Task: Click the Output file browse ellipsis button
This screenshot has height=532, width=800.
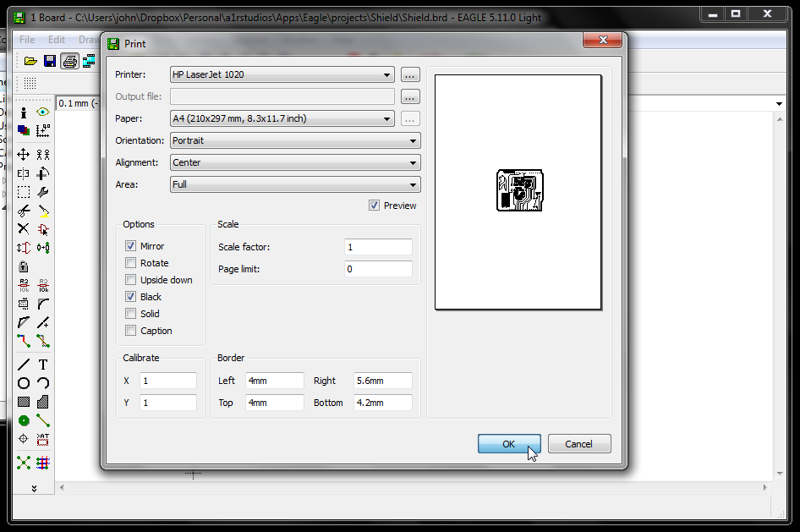Action: point(410,97)
